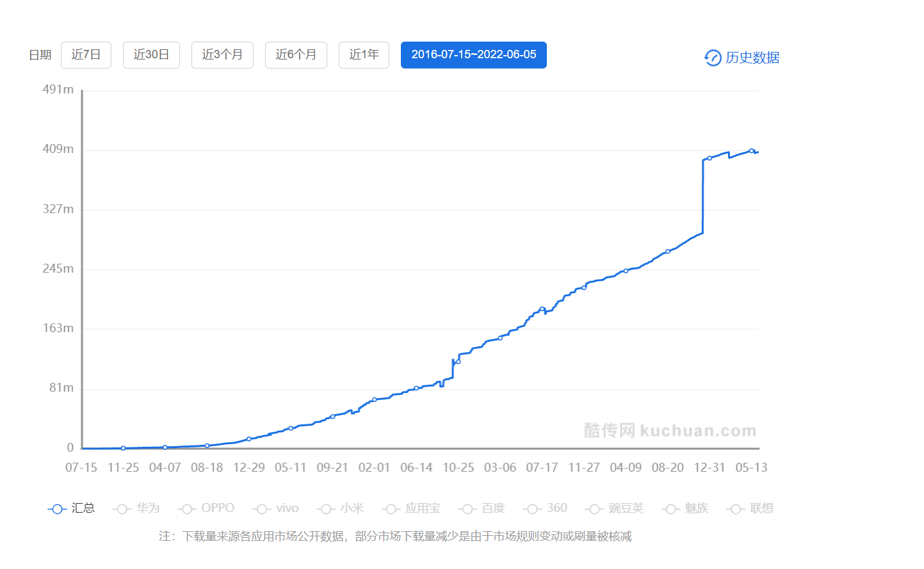Toggle the 360 data series visibility
The image size is (924, 569).
point(531,508)
